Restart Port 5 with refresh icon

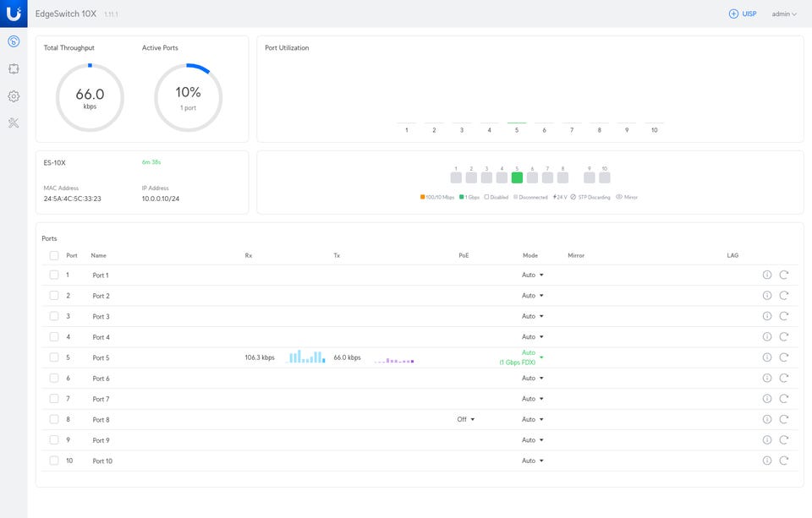point(784,357)
